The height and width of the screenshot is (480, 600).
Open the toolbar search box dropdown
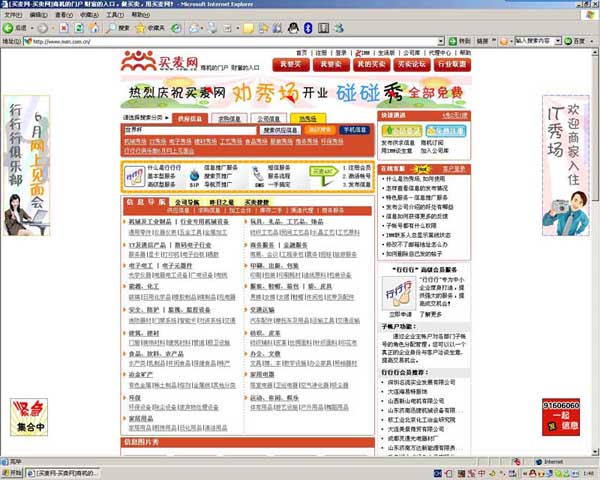[558, 41]
